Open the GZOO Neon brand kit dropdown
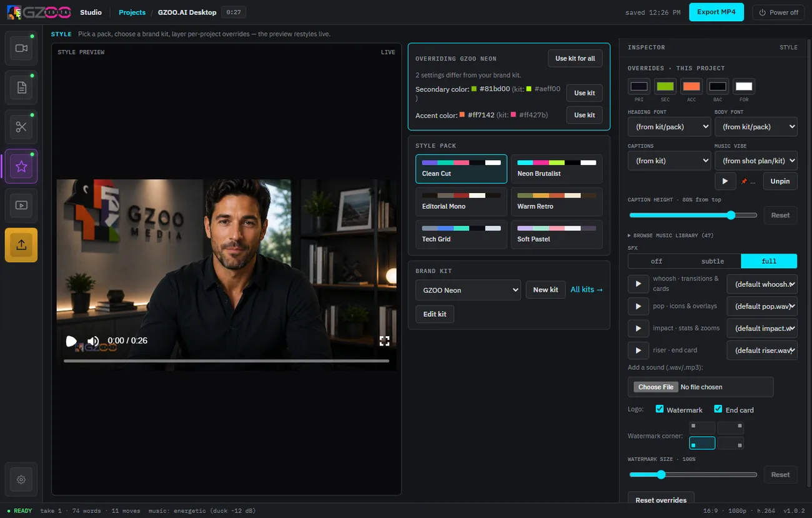The width and height of the screenshot is (812, 518). 468,290
